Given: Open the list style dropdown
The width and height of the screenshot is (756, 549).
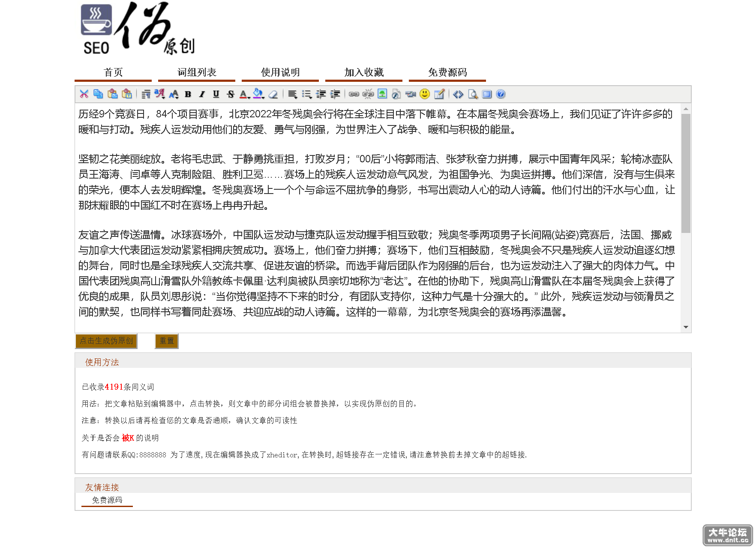Looking at the screenshot, I should 306,94.
